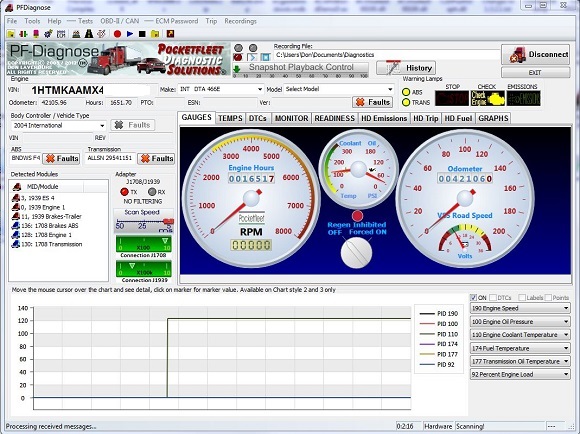Enable the DTCs chart checkbox
The width and height of the screenshot is (580, 434).
tap(493, 297)
